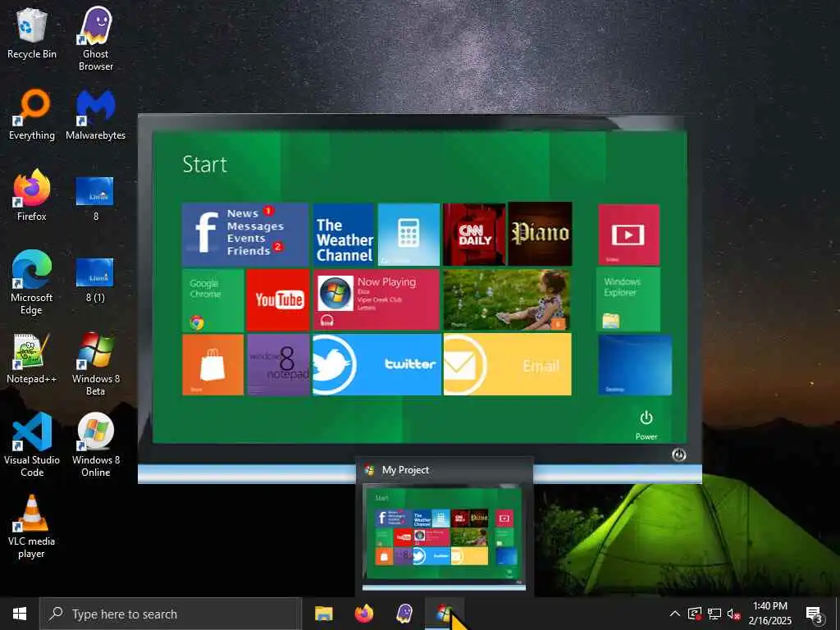Viewport: 840px width, 630px height.
Task: Open Firefox from the taskbar
Action: pyautogui.click(x=364, y=614)
